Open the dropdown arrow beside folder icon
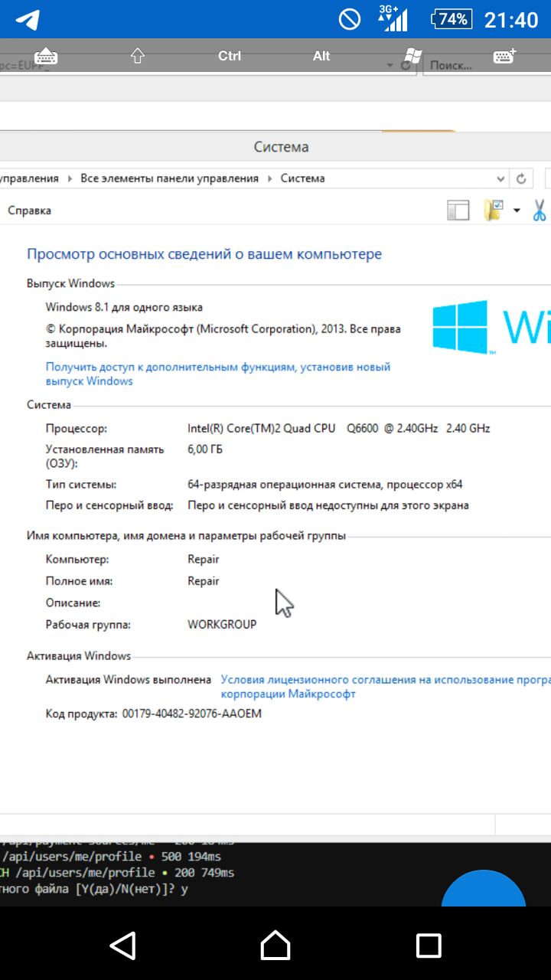This screenshot has height=980, width=551. click(x=517, y=211)
